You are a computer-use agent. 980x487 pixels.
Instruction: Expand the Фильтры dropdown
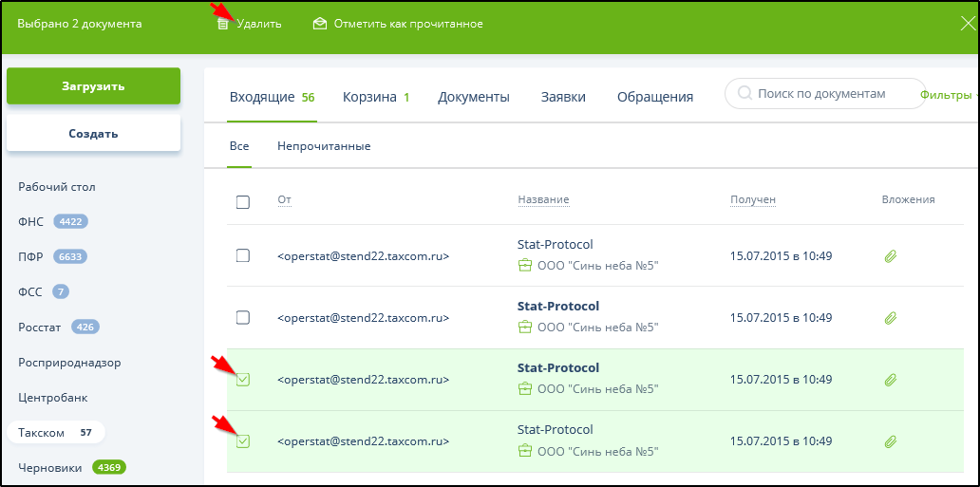click(948, 94)
